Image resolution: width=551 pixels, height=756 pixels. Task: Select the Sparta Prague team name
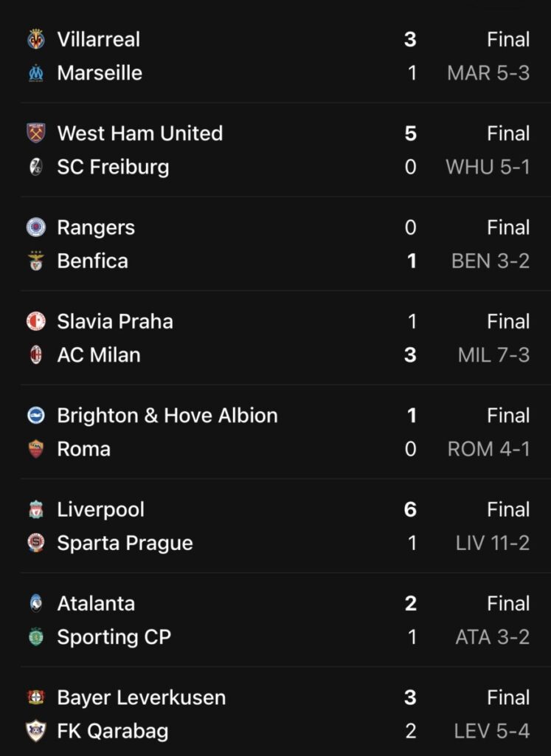tap(125, 543)
